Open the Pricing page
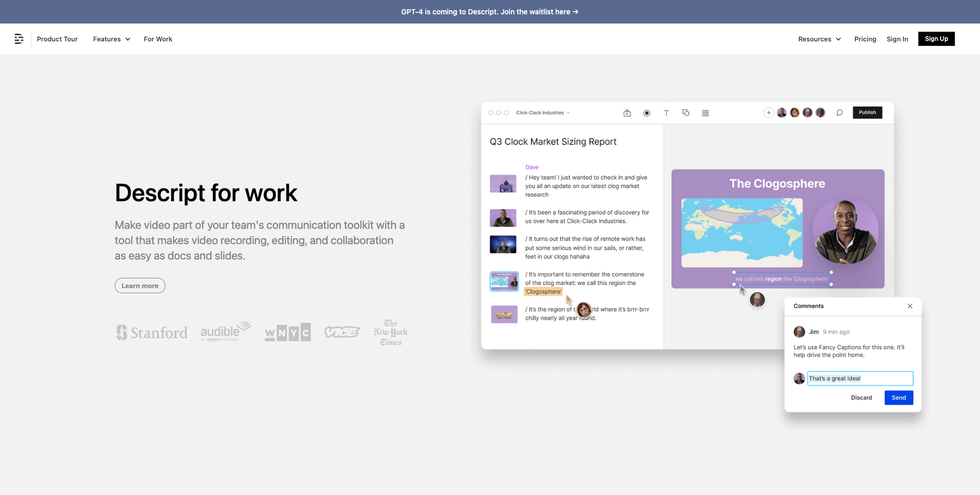This screenshot has width=980, height=495. pos(865,39)
